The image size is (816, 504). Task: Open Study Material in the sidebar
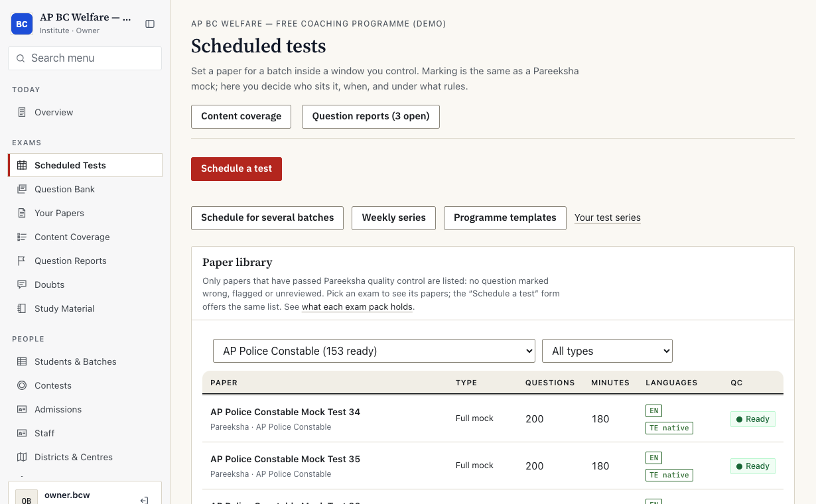(85, 308)
